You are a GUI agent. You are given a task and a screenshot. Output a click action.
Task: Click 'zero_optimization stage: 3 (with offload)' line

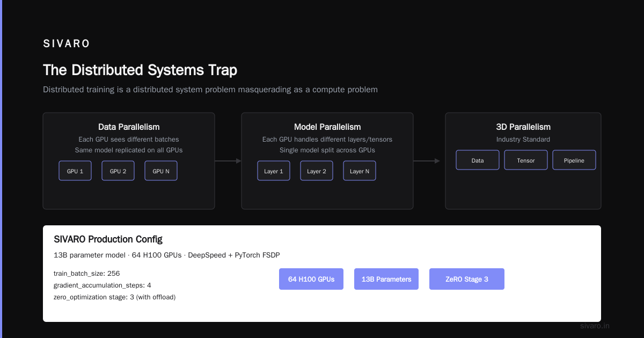coord(115,297)
